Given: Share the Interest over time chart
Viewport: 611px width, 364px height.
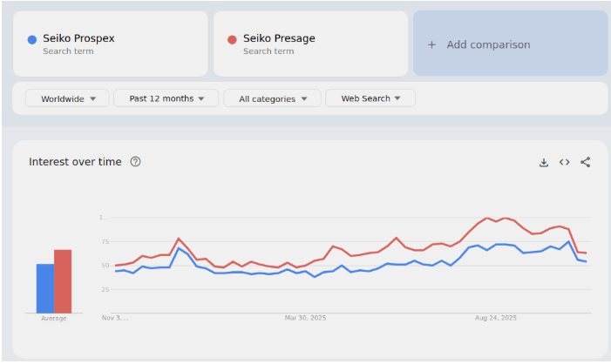Looking at the screenshot, I should [585, 162].
